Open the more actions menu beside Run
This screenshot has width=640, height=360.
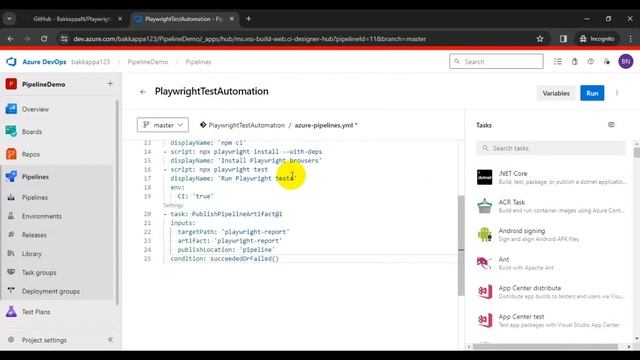point(617,93)
